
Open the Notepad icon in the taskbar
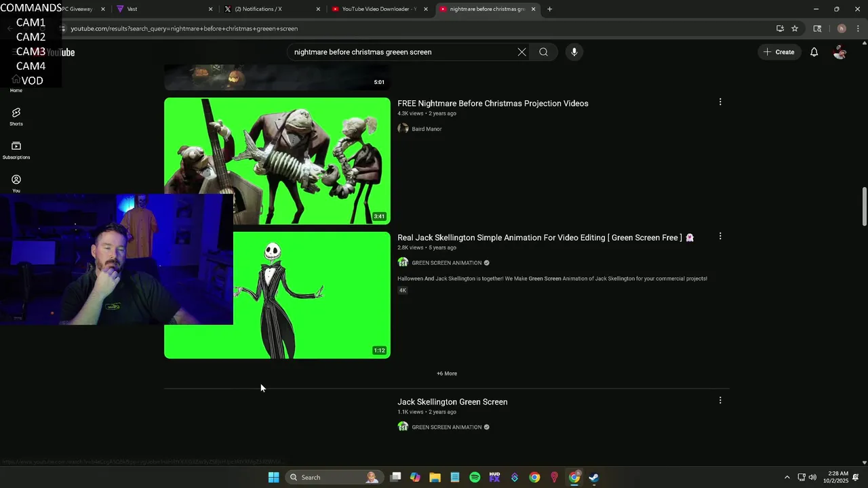454,477
